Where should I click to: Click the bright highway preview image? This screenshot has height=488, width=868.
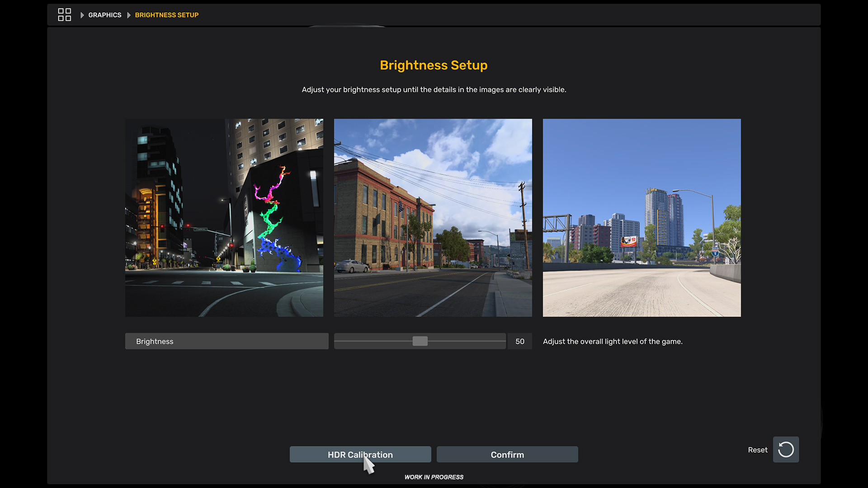pos(642,217)
